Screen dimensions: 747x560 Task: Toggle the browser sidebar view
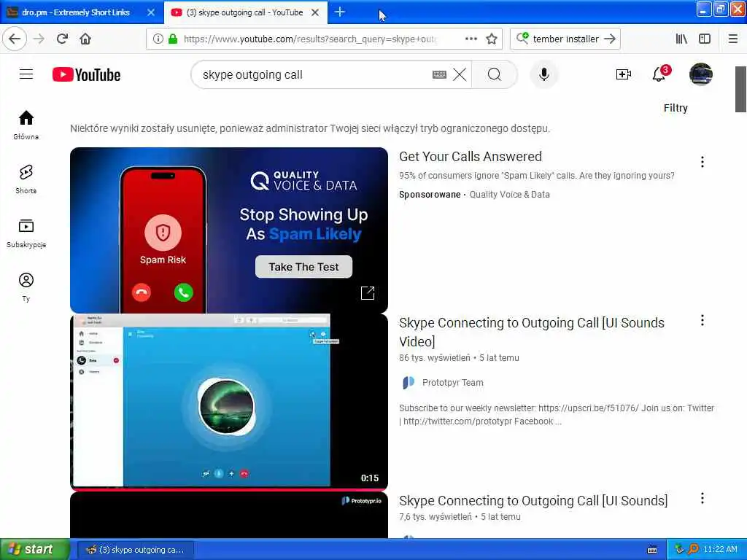point(705,39)
